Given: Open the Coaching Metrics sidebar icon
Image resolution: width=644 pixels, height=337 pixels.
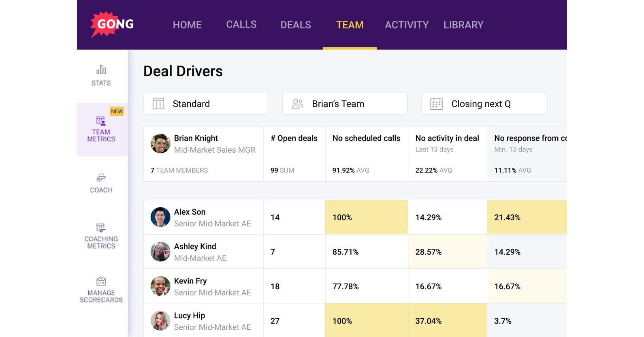Looking at the screenshot, I should click(x=101, y=228).
